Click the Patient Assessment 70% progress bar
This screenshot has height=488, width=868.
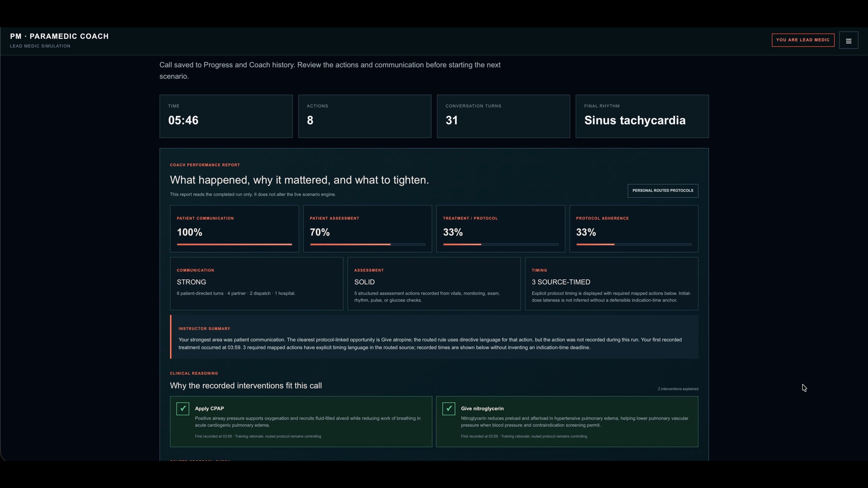point(368,244)
